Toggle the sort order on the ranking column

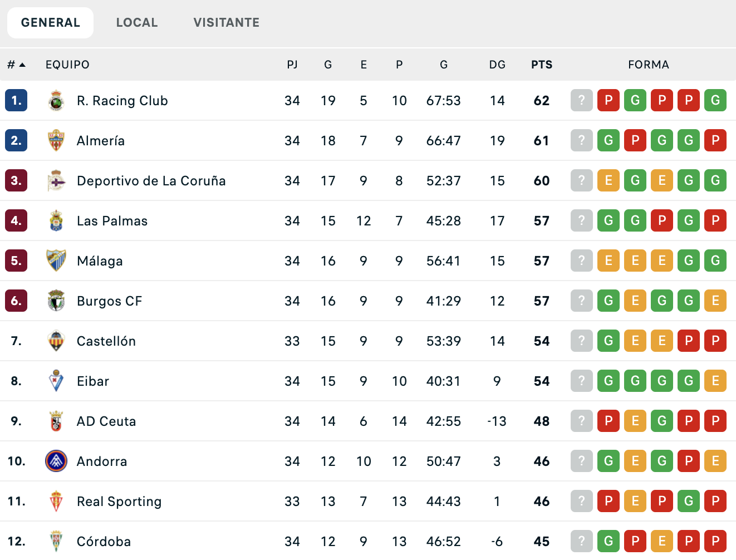pyautogui.click(x=16, y=64)
